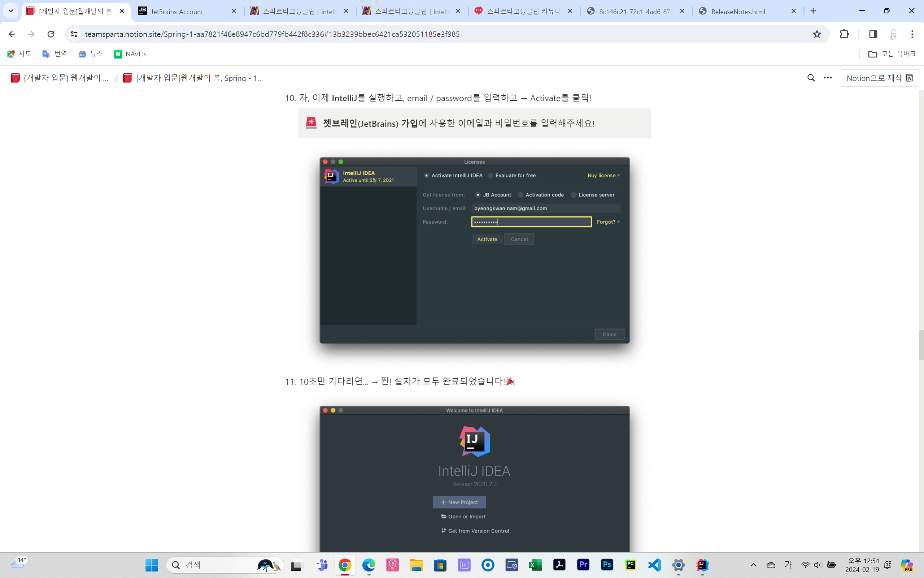Screen dimensions: 924x578
Task: Open the weather widget showing 14°
Action: point(18,563)
